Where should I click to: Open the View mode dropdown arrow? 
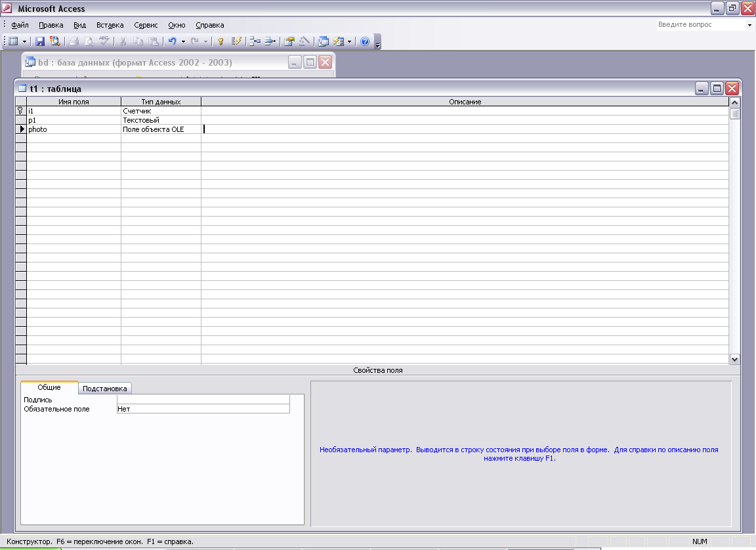tap(24, 41)
